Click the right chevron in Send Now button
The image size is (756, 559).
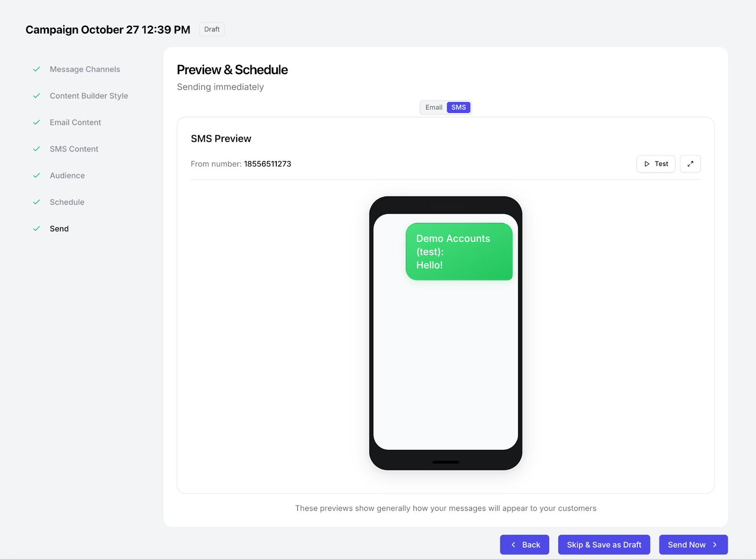(714, 544)
